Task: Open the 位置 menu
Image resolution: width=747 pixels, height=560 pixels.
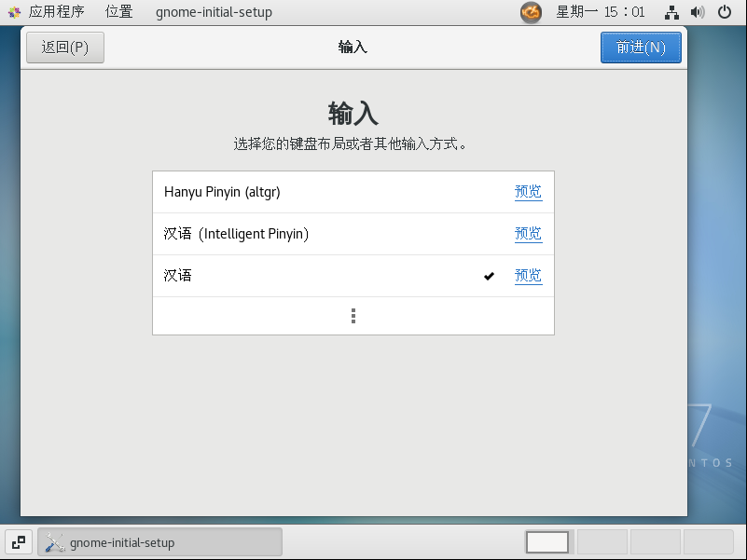Action: coord(118,12)
